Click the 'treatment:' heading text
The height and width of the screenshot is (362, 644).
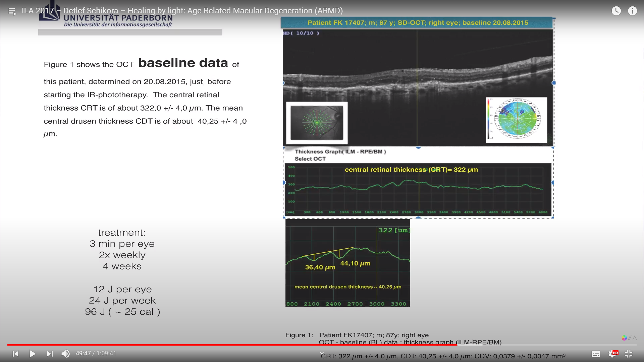coord(122,233)
